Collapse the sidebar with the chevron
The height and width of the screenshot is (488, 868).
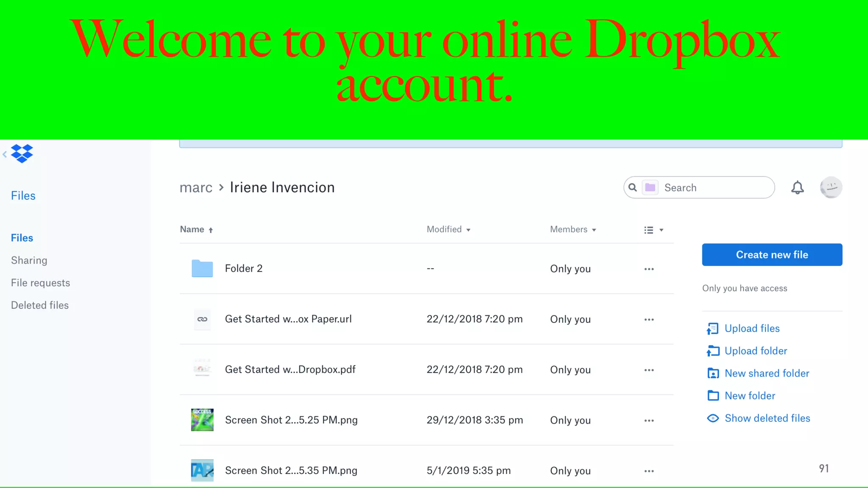[x=5, y=154]
